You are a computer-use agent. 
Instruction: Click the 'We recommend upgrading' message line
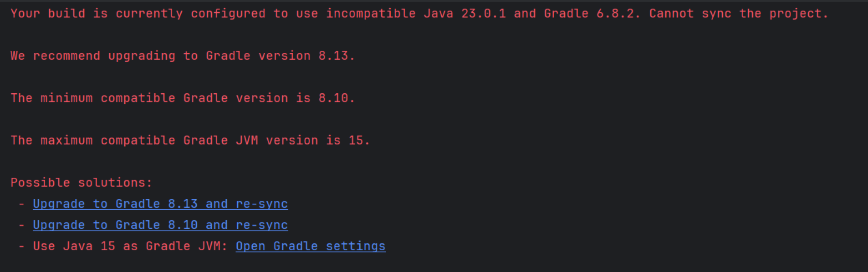[183, 56]
